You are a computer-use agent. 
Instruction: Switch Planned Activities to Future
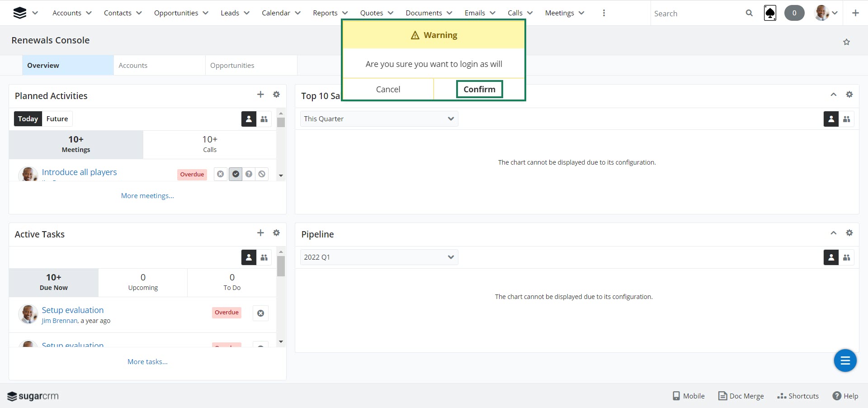(x=57, y=119)
